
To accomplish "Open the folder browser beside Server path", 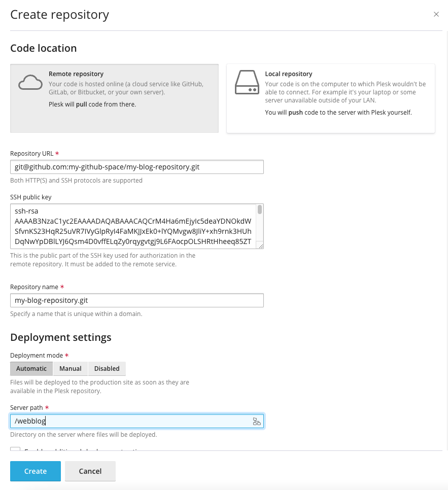I will point(257,421).
